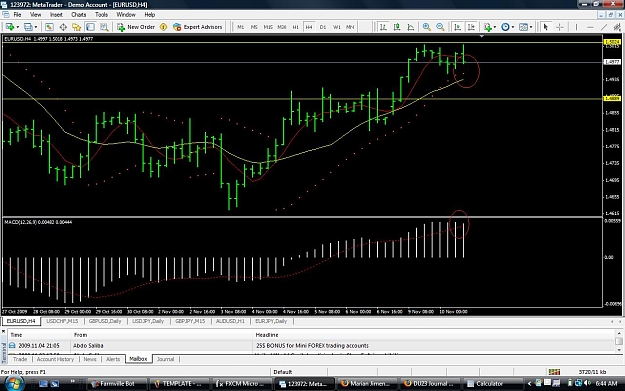Switch to the GBPUSD,Daily chart tab
Viewport: 625px width, 391px height.
105,321
